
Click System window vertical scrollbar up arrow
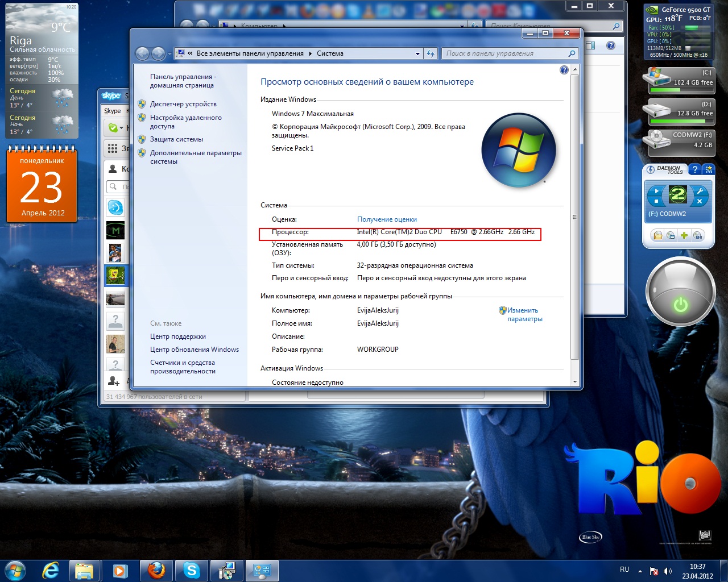[574, 69]
